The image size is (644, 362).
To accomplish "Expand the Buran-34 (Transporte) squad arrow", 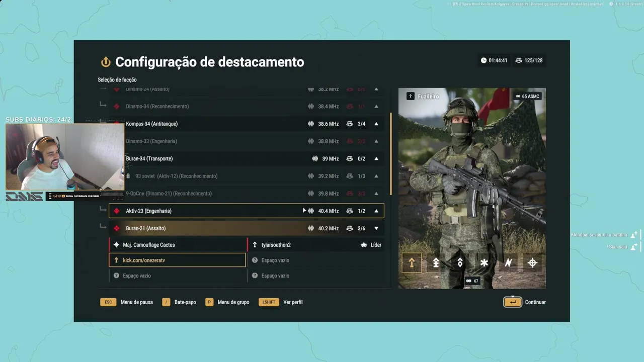I will coord(376,159).
